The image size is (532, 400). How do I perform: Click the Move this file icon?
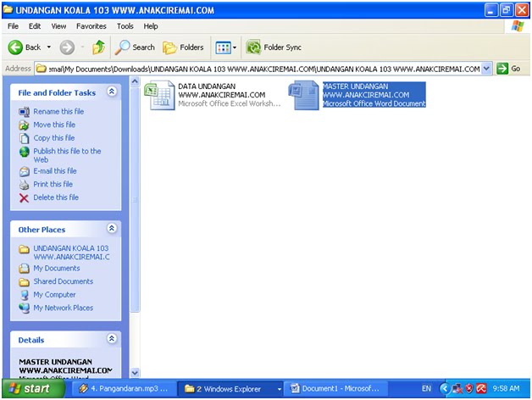click(x=24, y=125)
